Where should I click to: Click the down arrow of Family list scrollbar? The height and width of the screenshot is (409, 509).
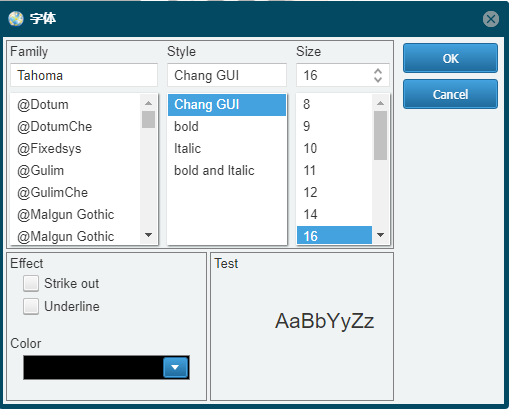point(149,235)
